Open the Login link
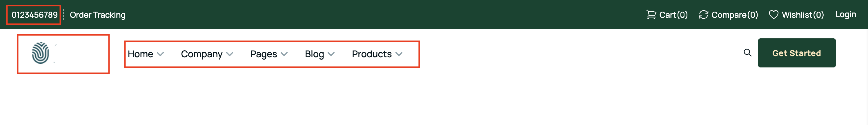This screenshot has width=868, height=125. pos(846,15)
